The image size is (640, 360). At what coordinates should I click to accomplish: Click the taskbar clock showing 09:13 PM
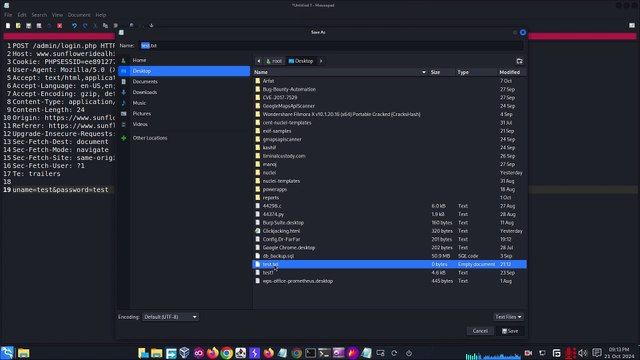coord(619,353)
